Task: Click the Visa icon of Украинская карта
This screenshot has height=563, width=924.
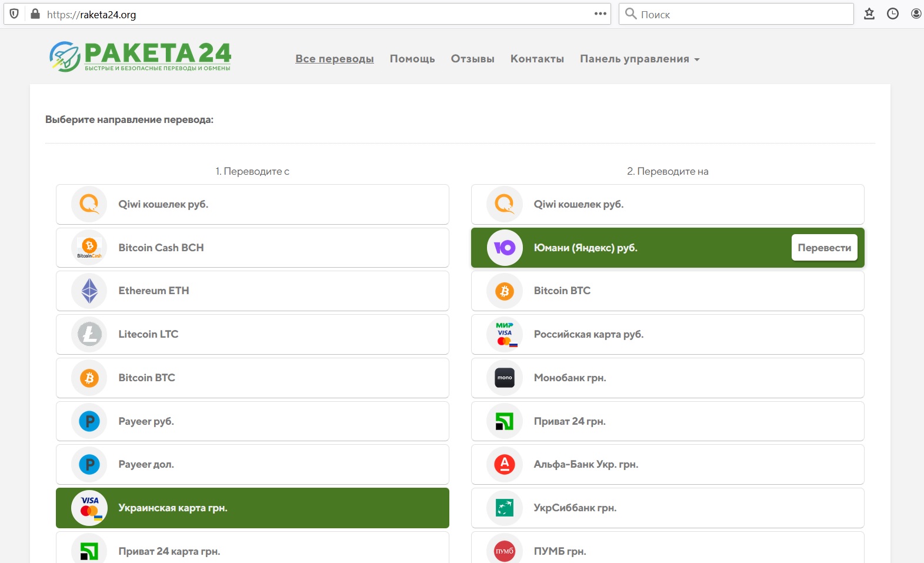Action: (x=89, y=508)
